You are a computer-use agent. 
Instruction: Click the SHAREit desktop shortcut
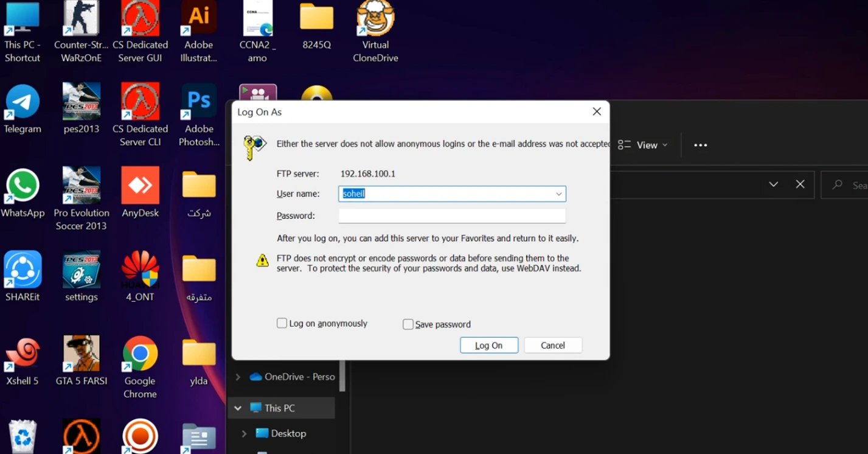tap(23, 278)
